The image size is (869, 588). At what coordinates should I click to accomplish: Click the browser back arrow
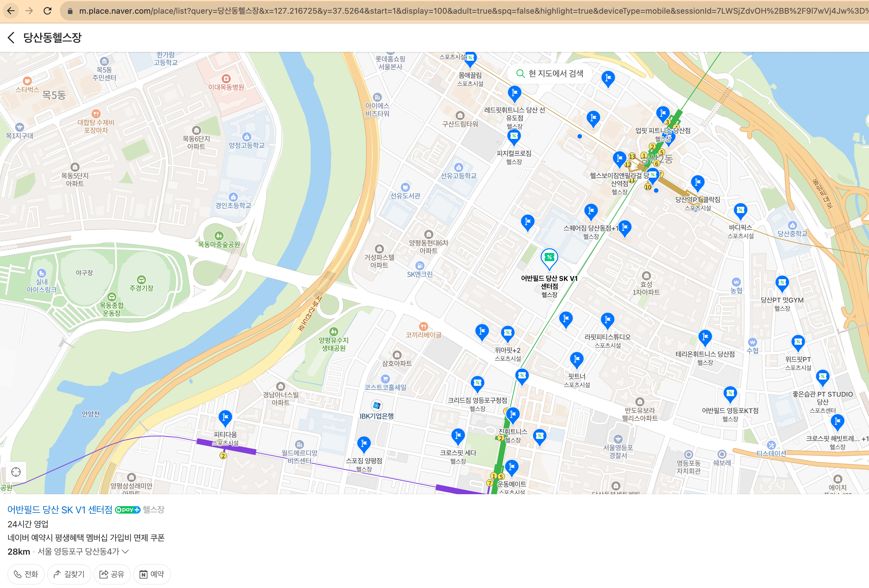pyautogui.click(x=11, y=11)
